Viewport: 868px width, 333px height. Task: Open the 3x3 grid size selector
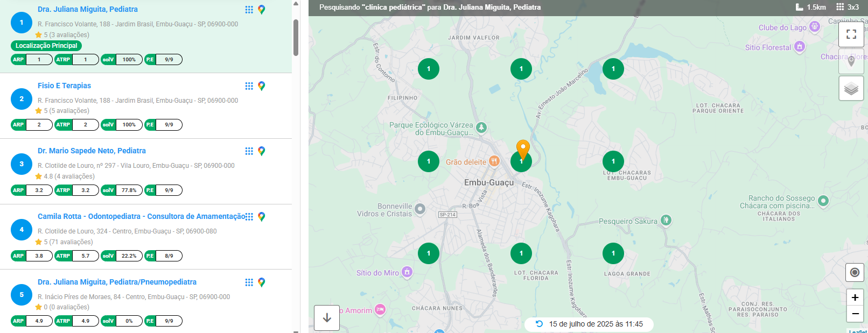point(848,7)
